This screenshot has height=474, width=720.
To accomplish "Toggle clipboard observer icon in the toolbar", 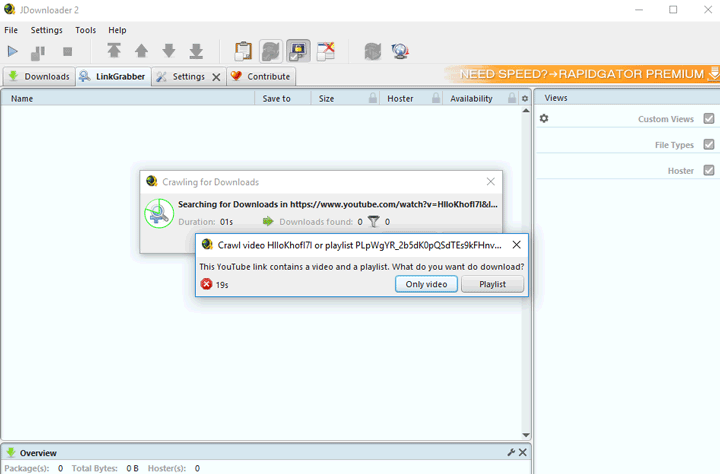I will coord(243,51).
